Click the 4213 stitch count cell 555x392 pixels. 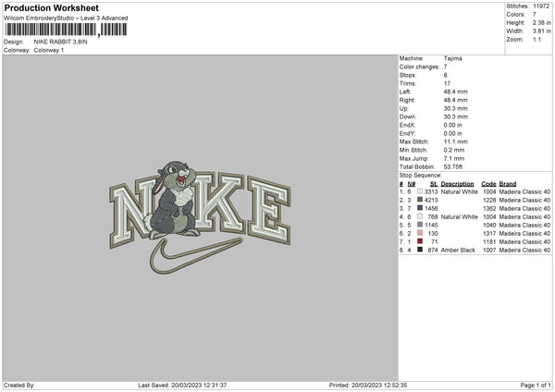coord(431,201)
